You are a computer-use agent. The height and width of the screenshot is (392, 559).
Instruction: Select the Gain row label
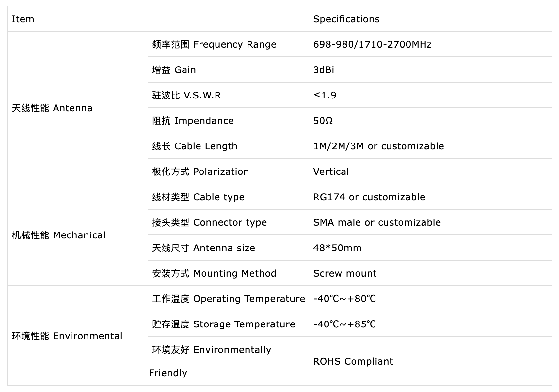coord(174,70)
